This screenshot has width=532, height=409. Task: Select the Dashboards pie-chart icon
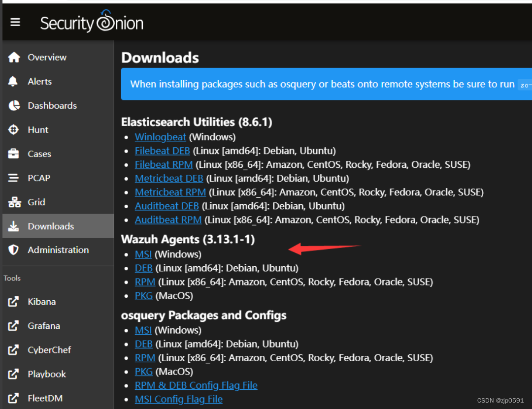tap(15, 105)
